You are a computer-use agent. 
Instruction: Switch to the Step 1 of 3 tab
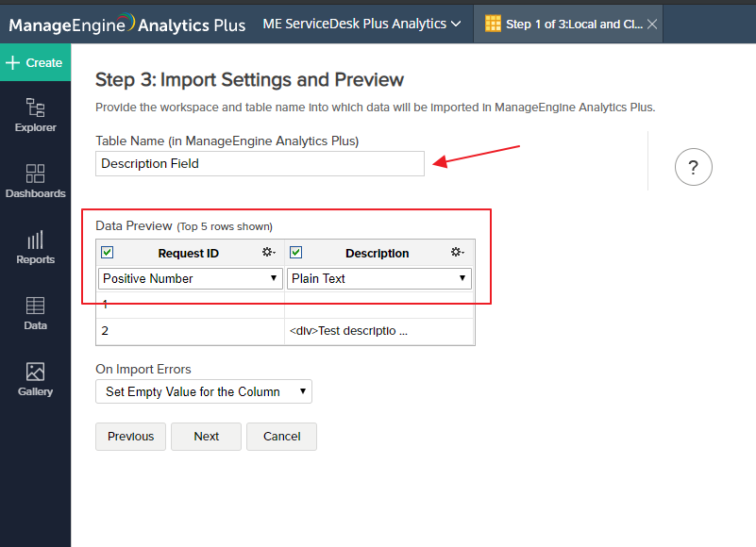pos(563,24)
